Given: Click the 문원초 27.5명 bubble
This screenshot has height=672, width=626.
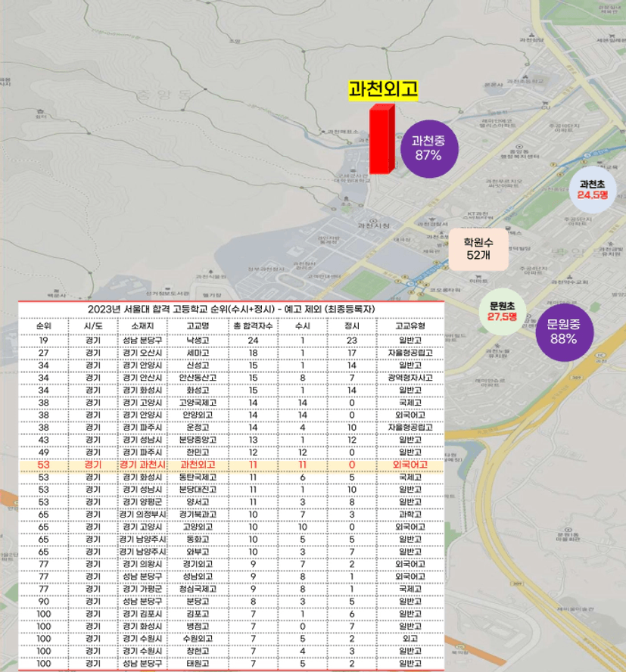Looking at the screenshot, I should tap(502, 311).
